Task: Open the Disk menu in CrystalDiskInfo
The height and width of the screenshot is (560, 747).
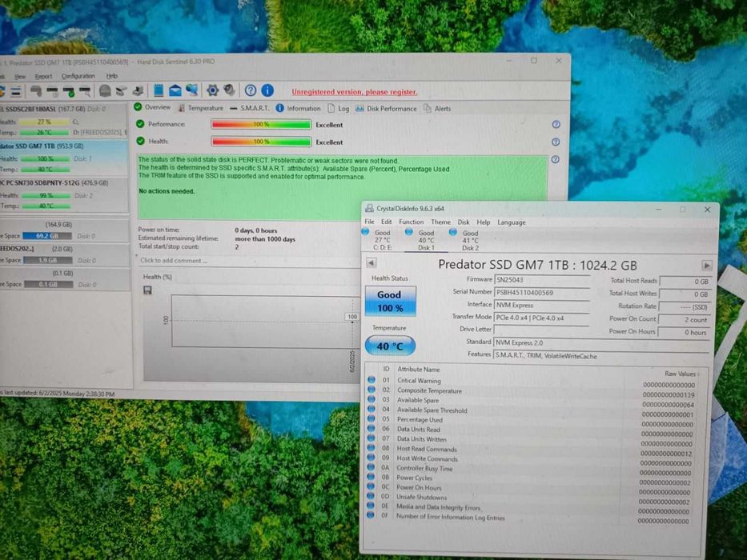Action: pyautogui.click(x=464, y=222)
